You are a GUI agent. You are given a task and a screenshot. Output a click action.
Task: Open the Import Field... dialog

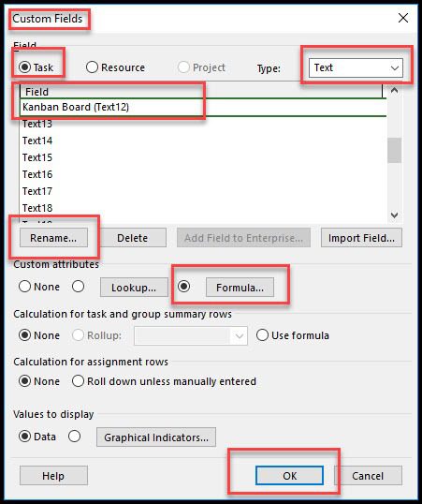pyautogui.click(x=361, y=238)
